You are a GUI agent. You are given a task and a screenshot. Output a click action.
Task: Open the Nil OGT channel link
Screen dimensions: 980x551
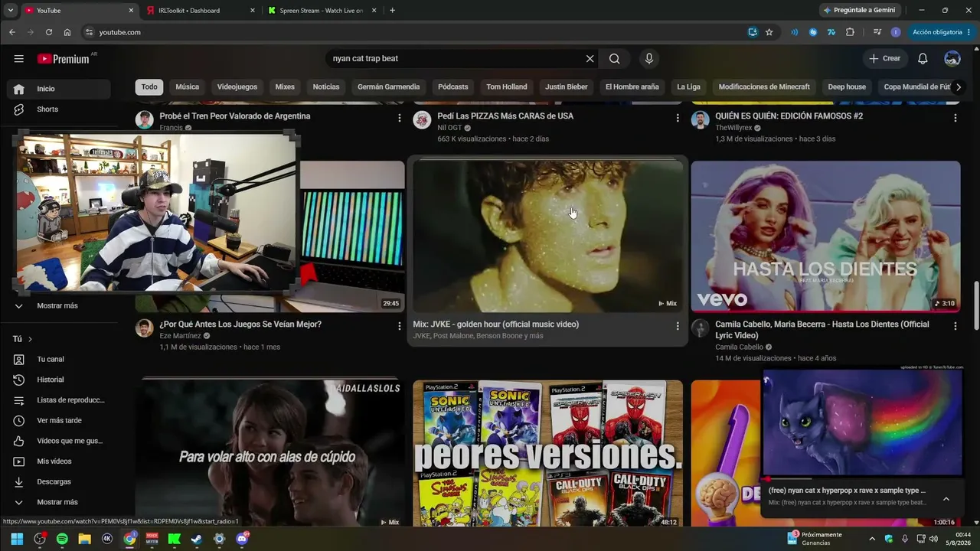449,128
